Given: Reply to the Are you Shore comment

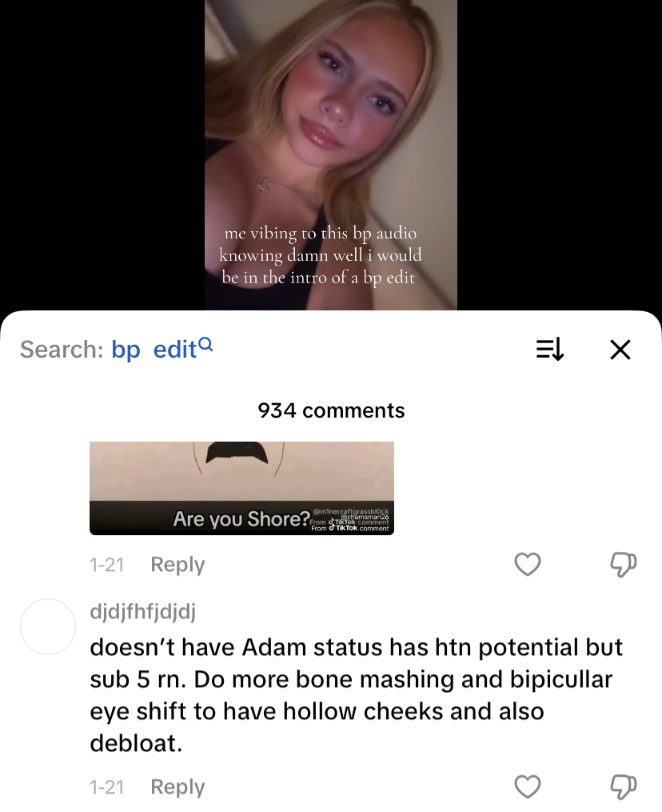Looking at the screenshot, I should pos(177,564).
